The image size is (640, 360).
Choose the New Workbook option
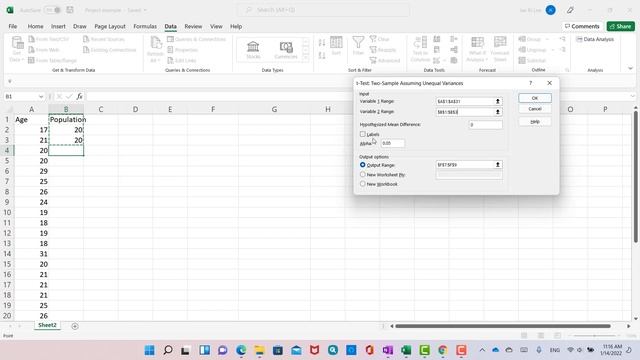click(362, 184)
